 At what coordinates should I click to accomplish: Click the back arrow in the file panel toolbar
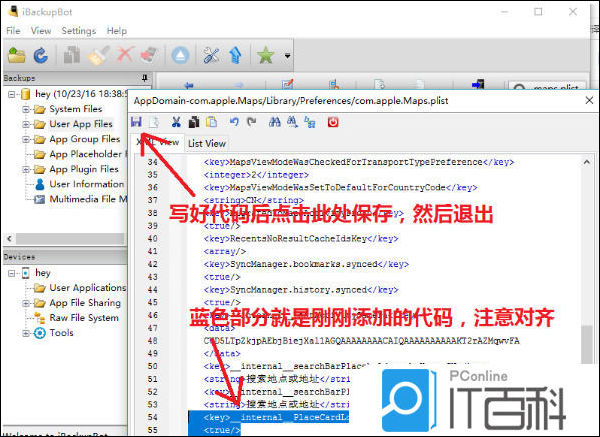click(189, 85)
